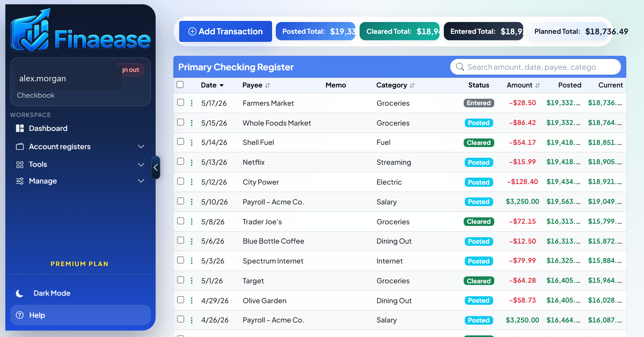Sort by Amount column arrows
This screenshot has height=337, width=644.
tap(537, 85)
